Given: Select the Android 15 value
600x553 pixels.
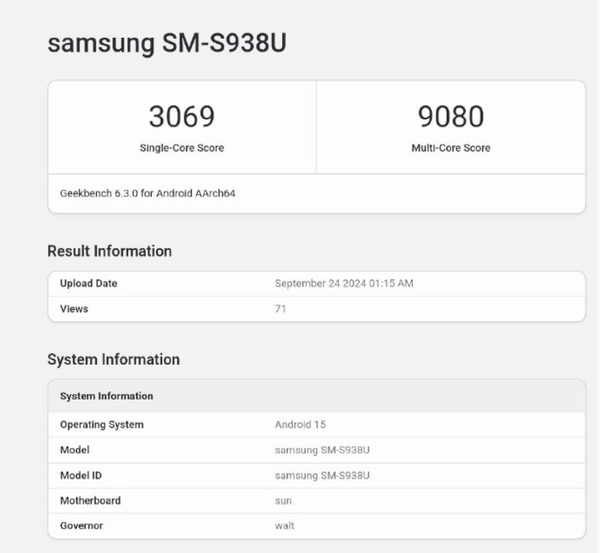Looking at the screenshot, I should 299,425.
